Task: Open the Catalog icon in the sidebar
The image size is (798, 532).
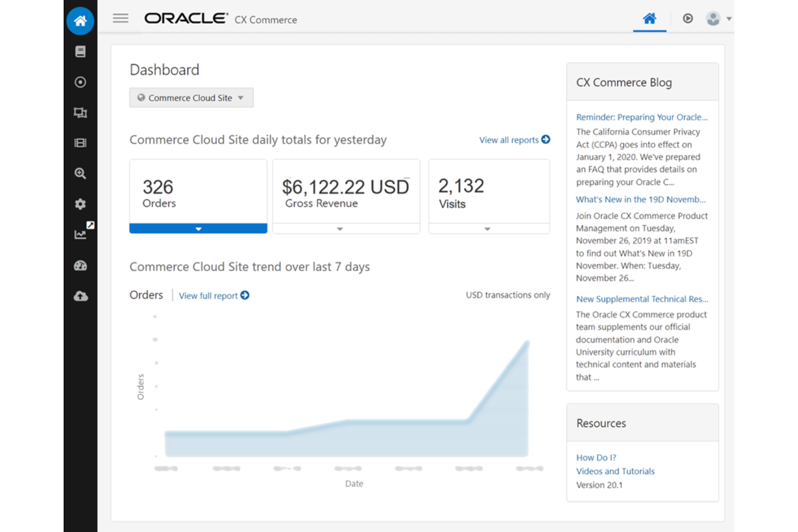Action: [x=80, y=51]
